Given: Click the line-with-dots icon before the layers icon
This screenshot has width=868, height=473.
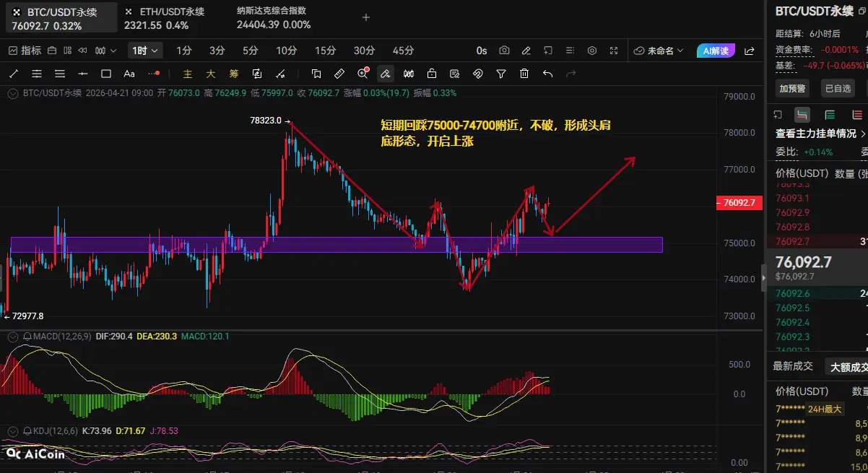Looking at the screenshot, I should coord(280,73).
